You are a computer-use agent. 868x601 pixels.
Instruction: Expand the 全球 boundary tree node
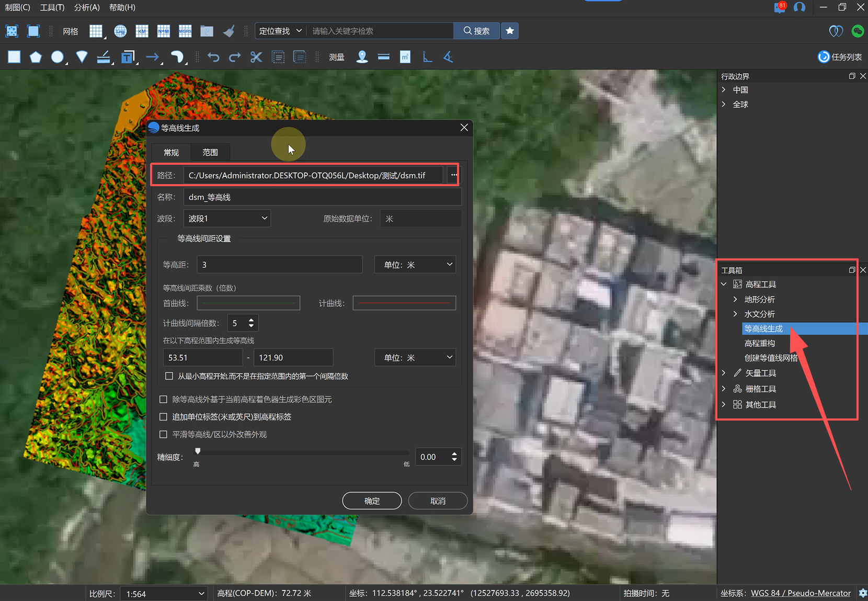tap(724, 104)
